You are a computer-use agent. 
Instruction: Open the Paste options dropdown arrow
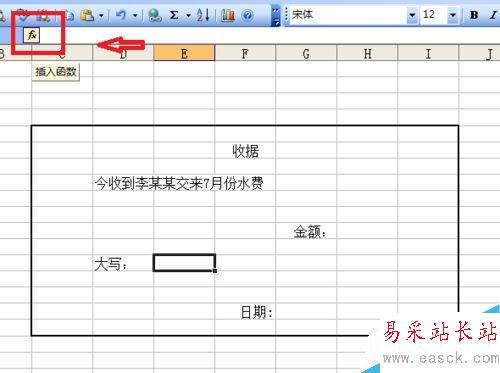101,15
